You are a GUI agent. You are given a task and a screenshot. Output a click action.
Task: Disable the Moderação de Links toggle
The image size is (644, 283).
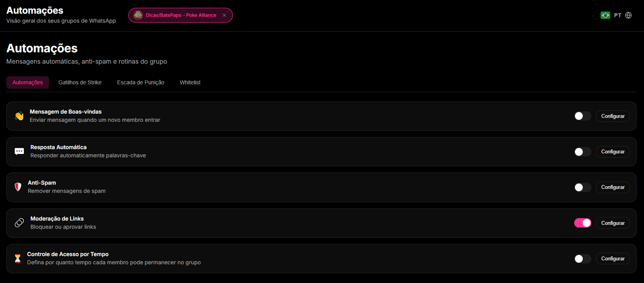(583, 223)
